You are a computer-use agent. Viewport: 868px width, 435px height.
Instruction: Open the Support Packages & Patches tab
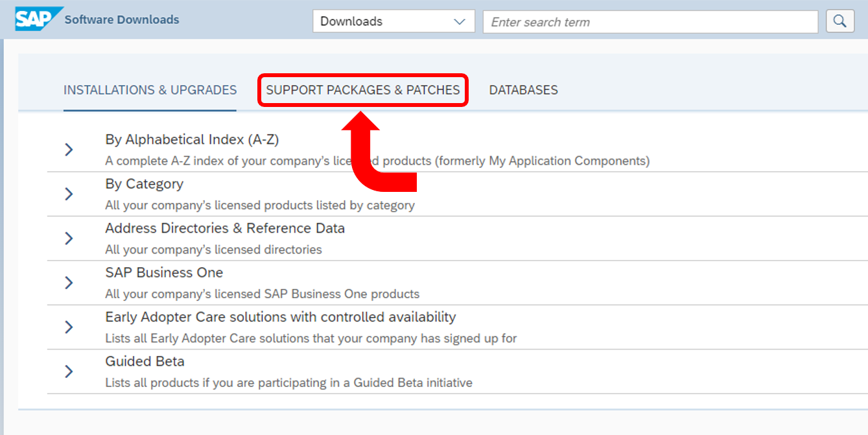(363, 90)
